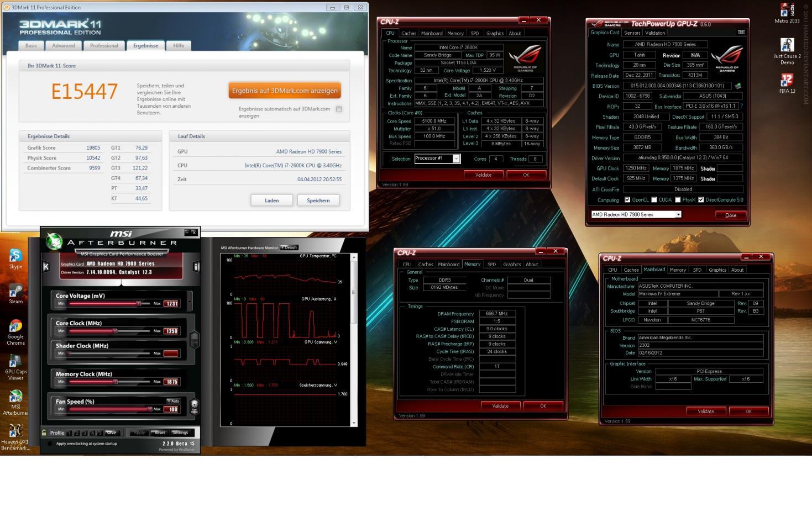Switch to the Validation tab in GPU-Z
812x517 pixels.
point(655,33)
